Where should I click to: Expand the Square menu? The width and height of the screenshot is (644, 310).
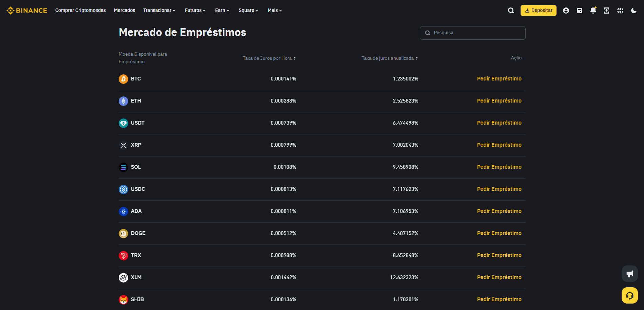tap(248, 11)
